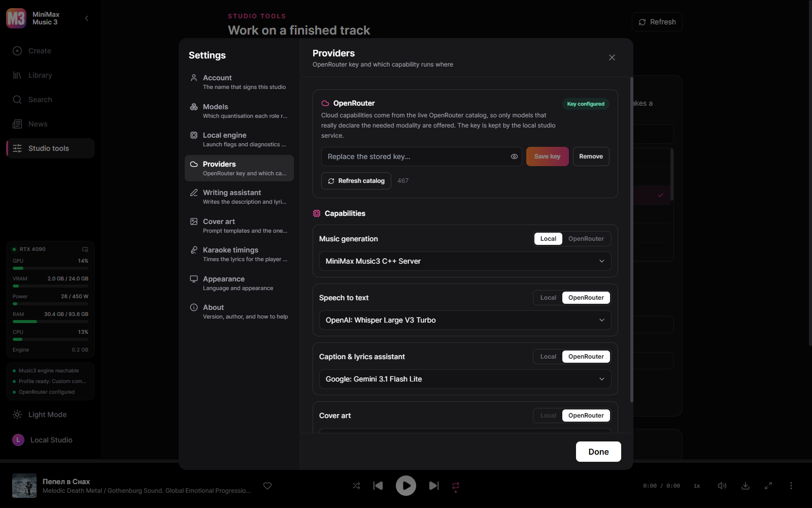Download the current track

tap(746, 486)
